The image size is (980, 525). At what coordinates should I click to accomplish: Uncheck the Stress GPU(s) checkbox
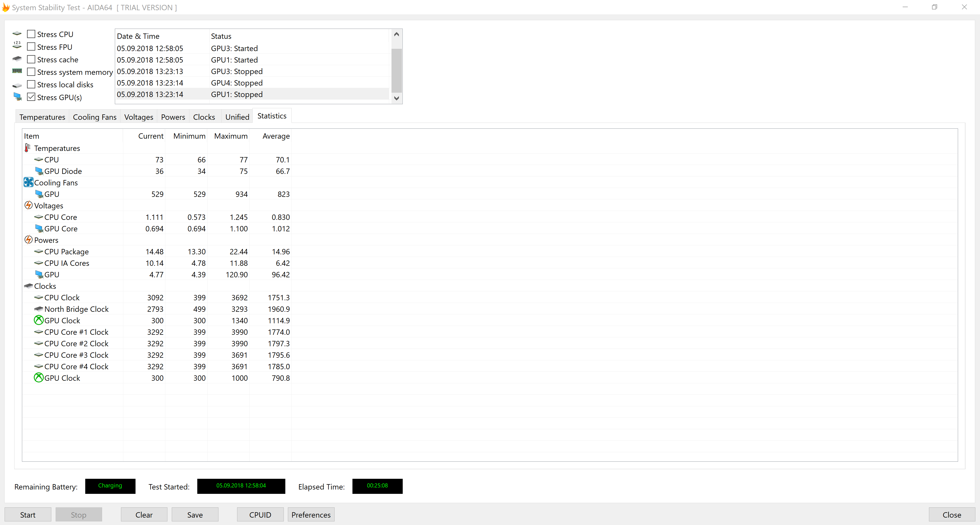tap(31, 97)
